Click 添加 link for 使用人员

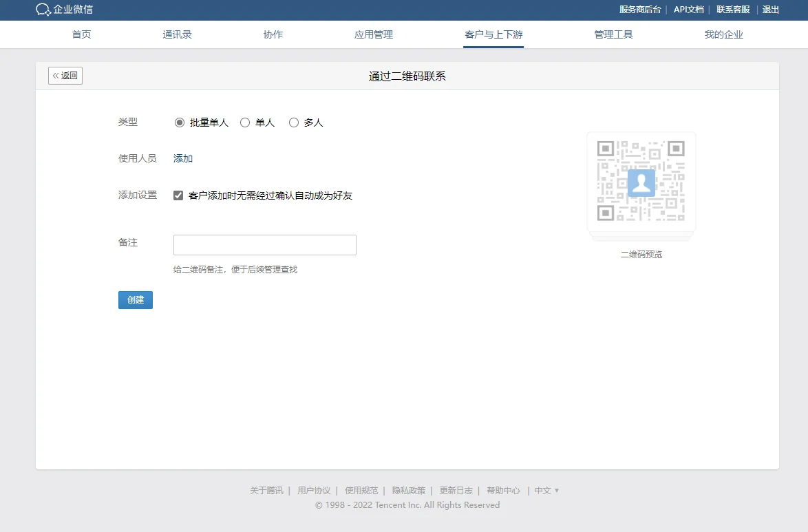(x=183, y=158)
